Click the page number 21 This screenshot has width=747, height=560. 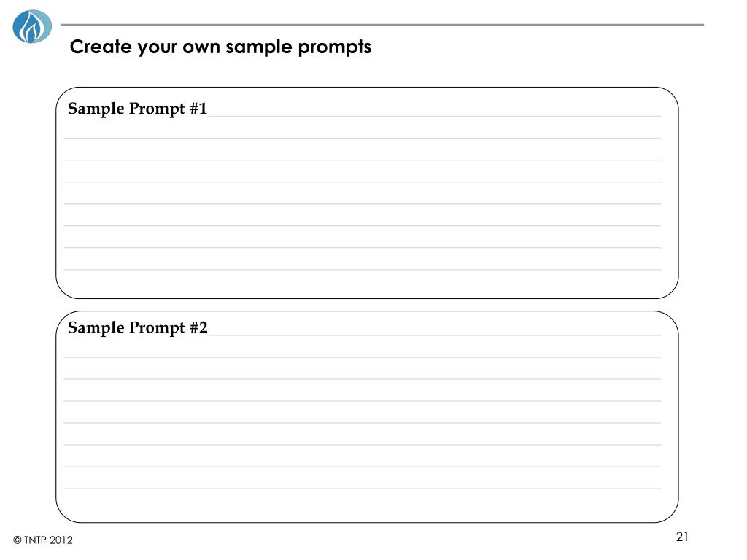pos(682,537)
